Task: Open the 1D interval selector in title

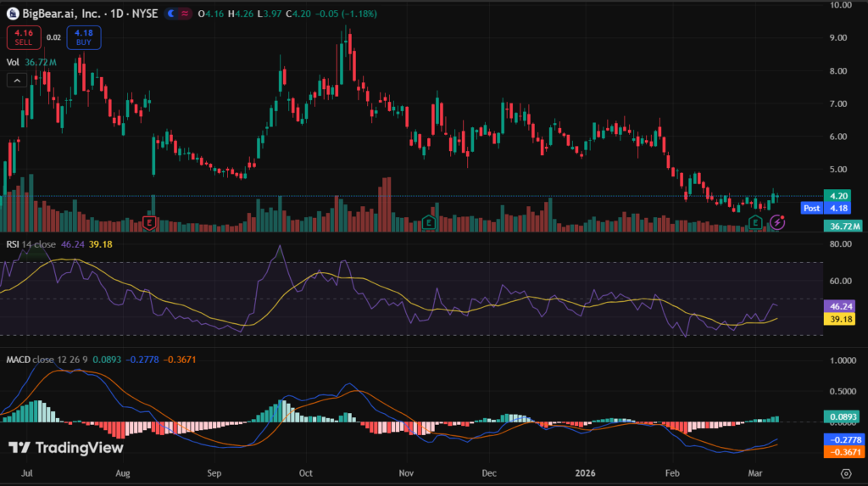Action: tap(114, 14)
